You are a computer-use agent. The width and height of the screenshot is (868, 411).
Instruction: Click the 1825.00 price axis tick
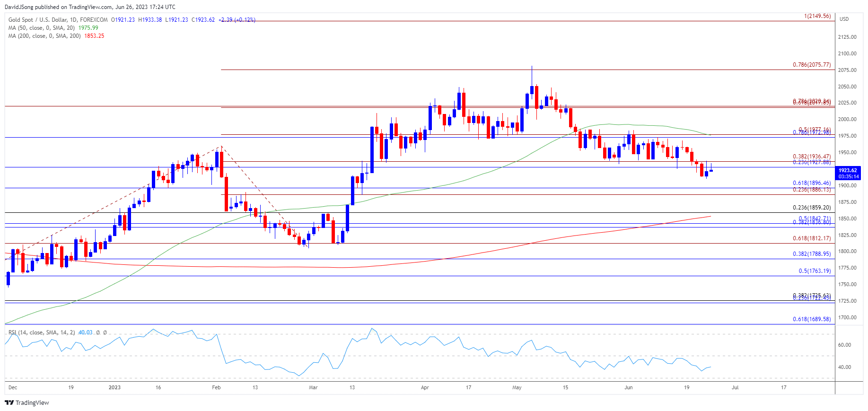tap(847, 235)
